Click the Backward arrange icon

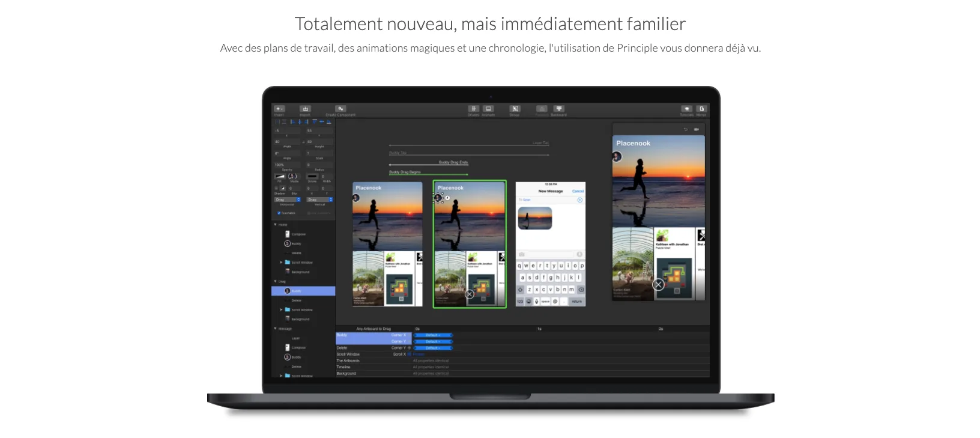coord(559,109)
